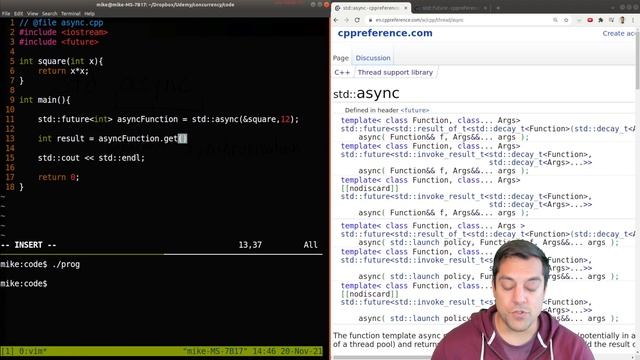Click the cppreference.com site title

coord(385,33)
